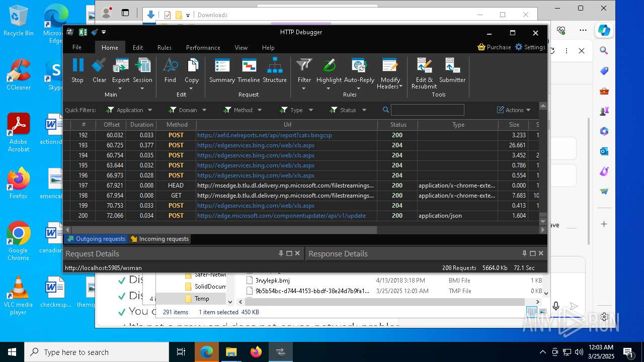Select the Outgoing requests tab
Image resolution: width=644 pixels, height=362 pixels.
point(96,239)
